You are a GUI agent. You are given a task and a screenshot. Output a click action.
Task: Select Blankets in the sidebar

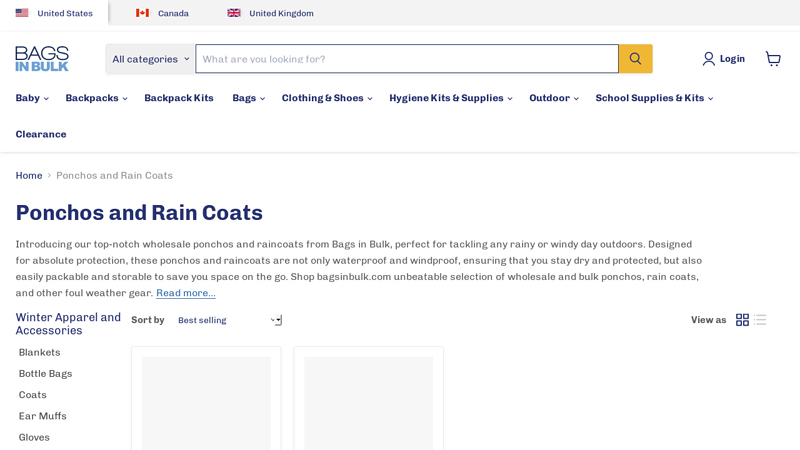39,352
